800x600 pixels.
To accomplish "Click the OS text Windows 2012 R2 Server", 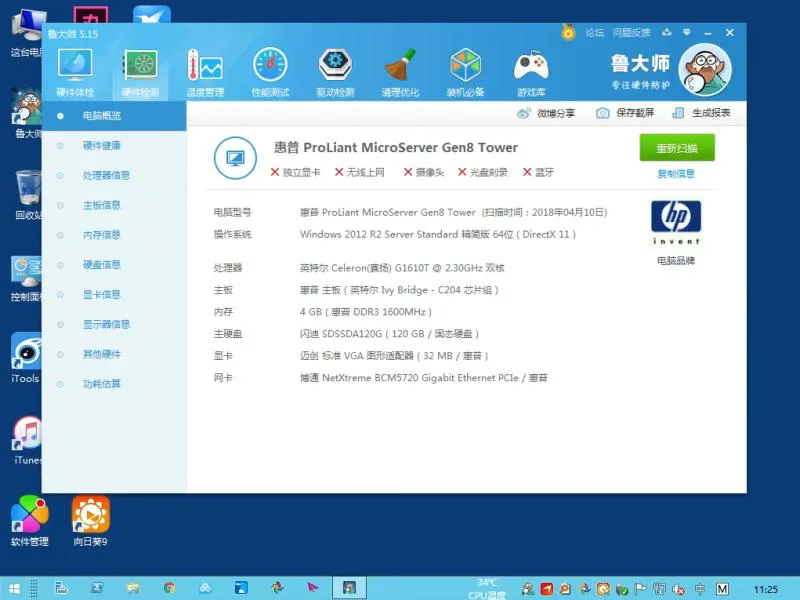I will (x=438, y=235).
